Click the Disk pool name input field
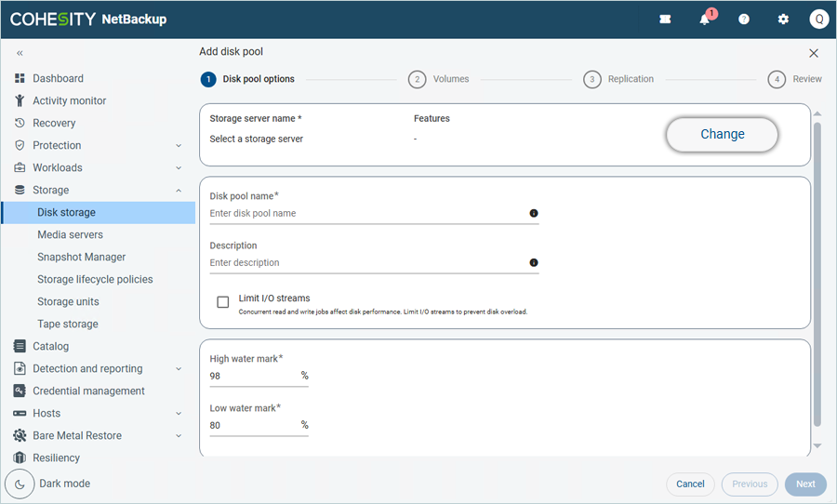The width and height of the screenshot is (837, 504). coord(367,214)
